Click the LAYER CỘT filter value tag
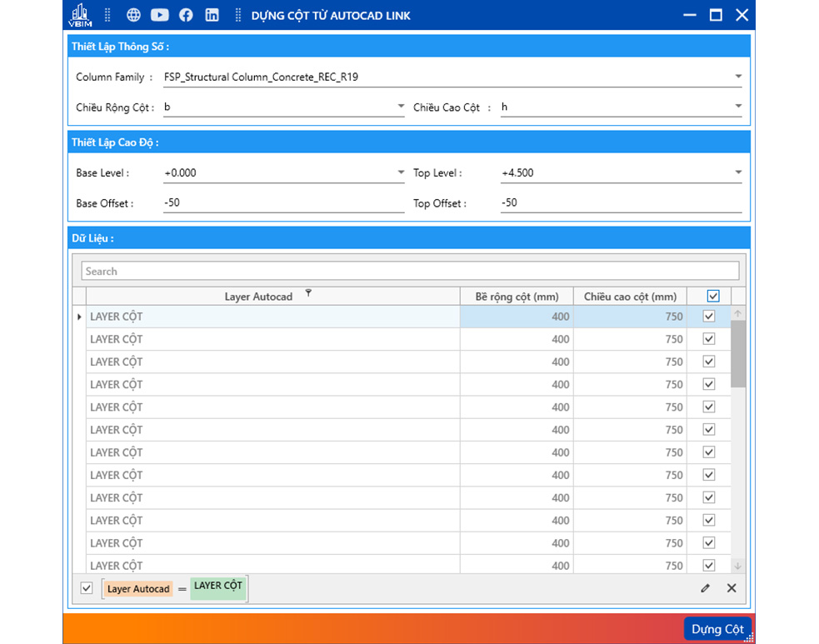The image size is (819, 644). [218, 587]
